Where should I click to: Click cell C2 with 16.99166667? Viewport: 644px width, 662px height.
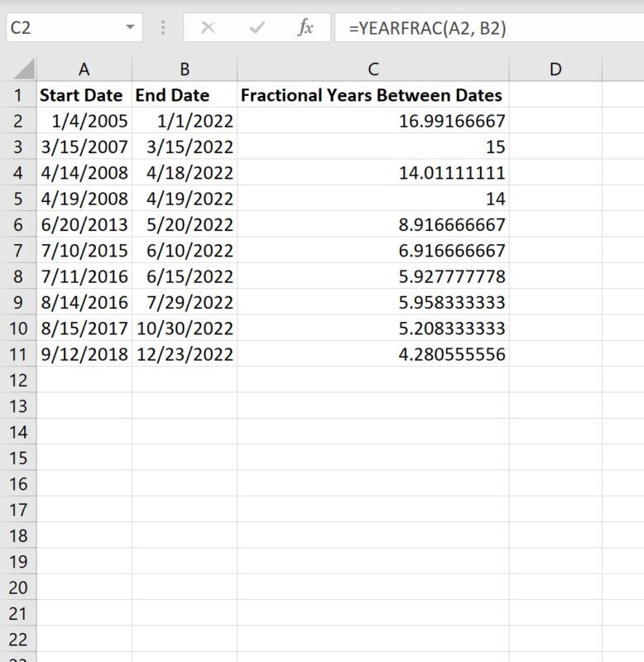372,122
